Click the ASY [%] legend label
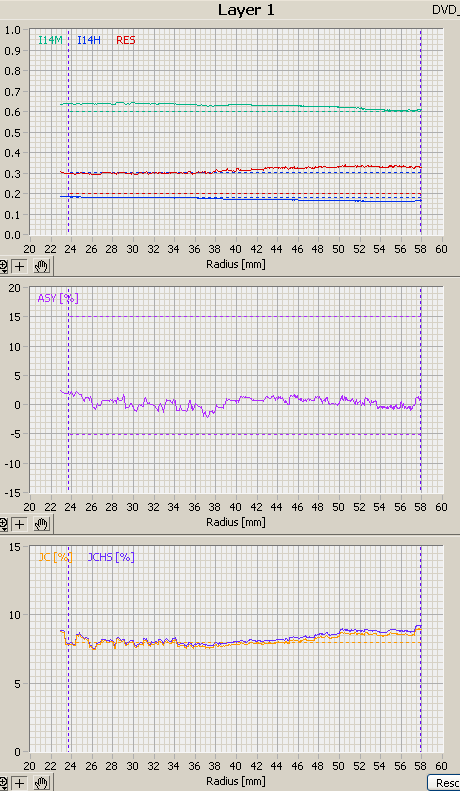This screenshot has width=460, height=791. (58, 298)
